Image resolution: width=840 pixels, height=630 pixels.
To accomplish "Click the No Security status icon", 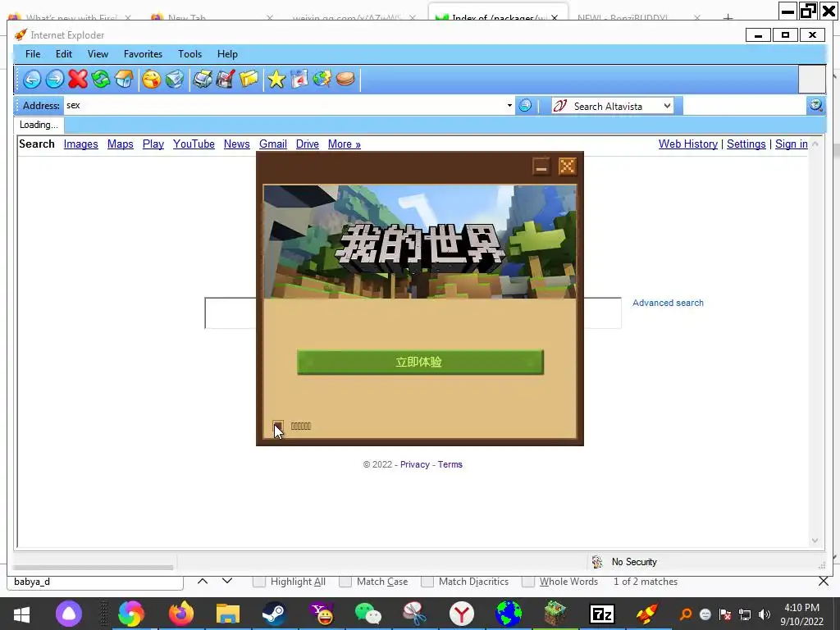I will tap(597, 561).
